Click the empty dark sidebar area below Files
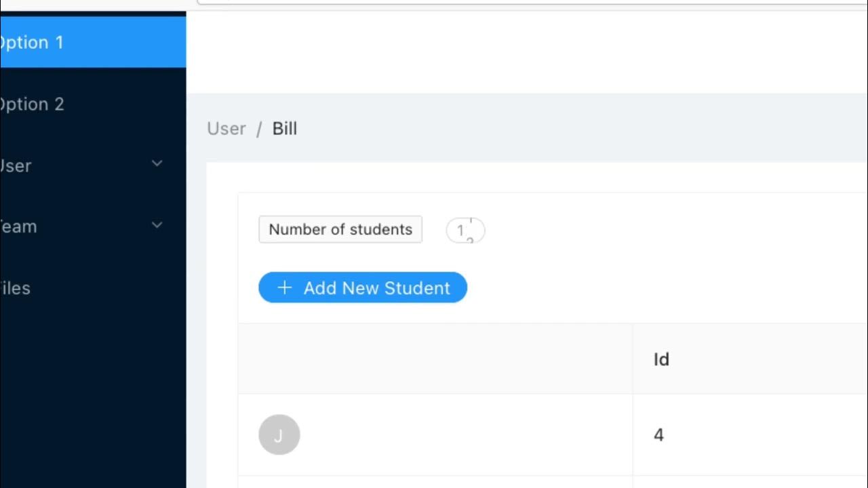Viewport: 868px width, 488px height. (x=93, y=393)
